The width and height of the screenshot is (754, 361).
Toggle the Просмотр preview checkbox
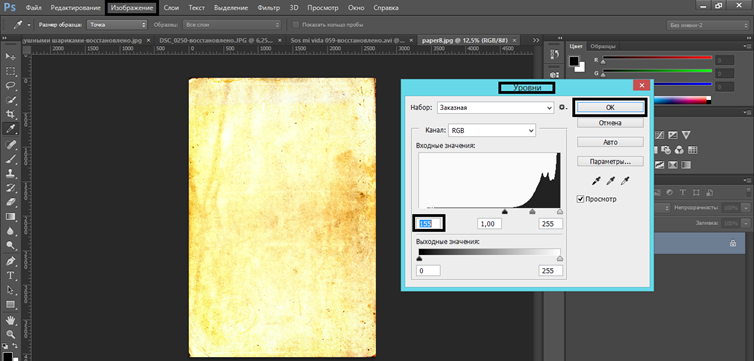[580, 199]
